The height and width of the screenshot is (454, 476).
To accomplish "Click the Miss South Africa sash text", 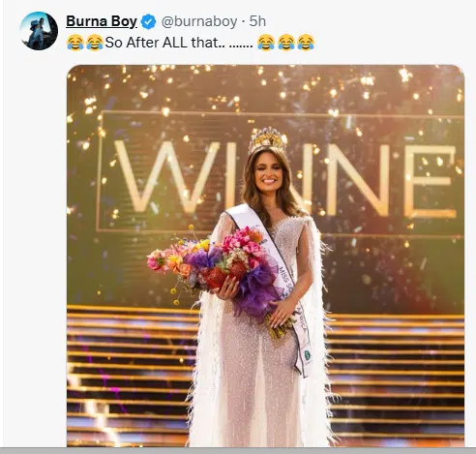I will [x=292, y=298].
